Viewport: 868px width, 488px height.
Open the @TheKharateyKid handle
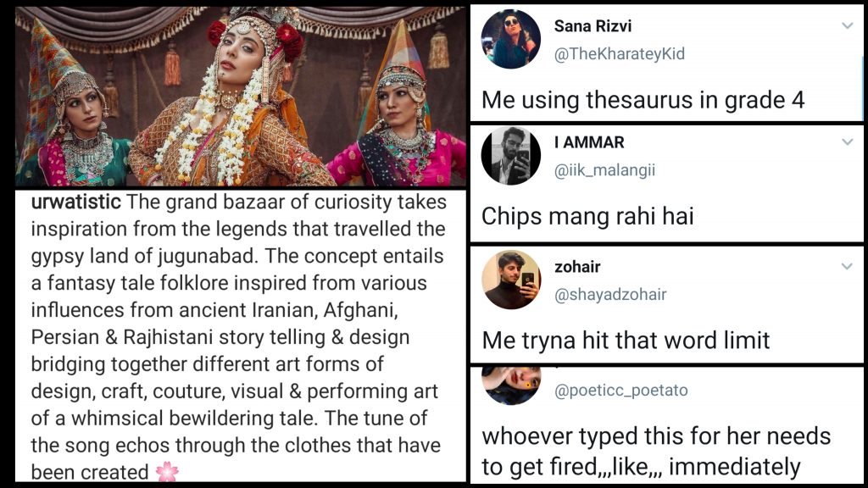(x=620, y=53)
